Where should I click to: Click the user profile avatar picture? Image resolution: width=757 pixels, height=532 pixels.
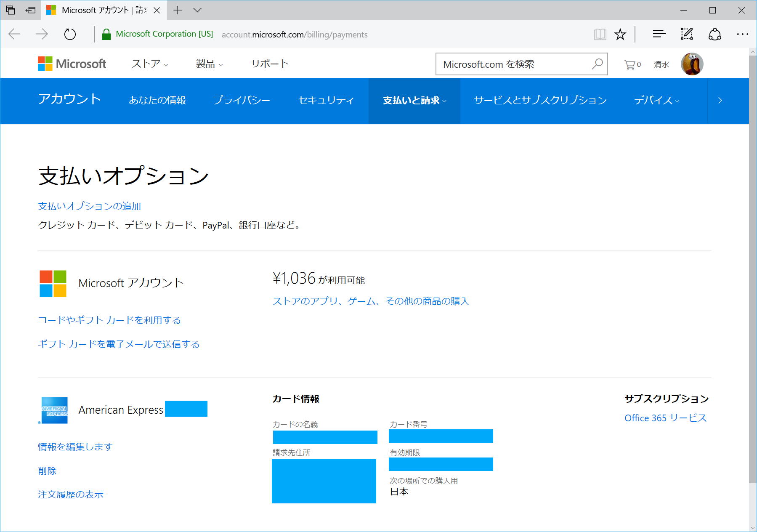click(x=692, y=64)
